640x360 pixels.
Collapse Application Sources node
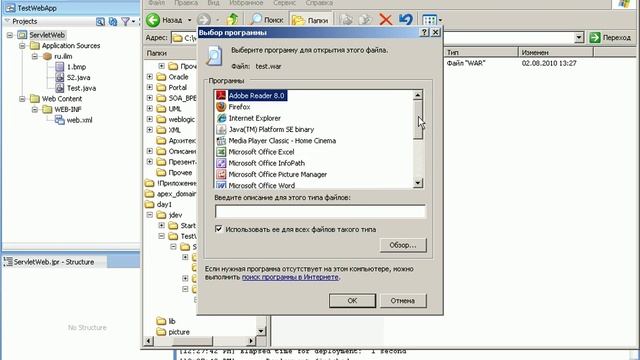[x=22, y=46]
